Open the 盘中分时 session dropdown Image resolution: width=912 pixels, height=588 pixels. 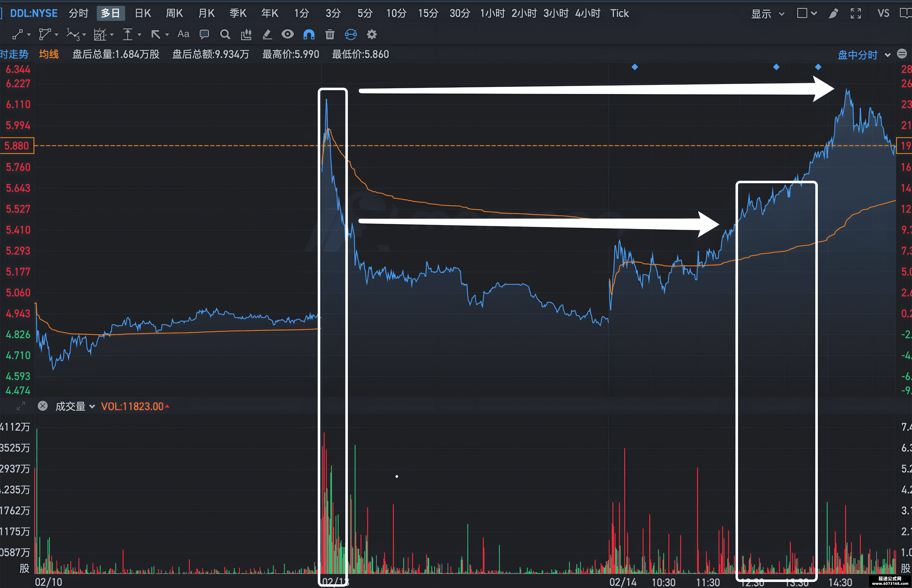pos(864,55)
